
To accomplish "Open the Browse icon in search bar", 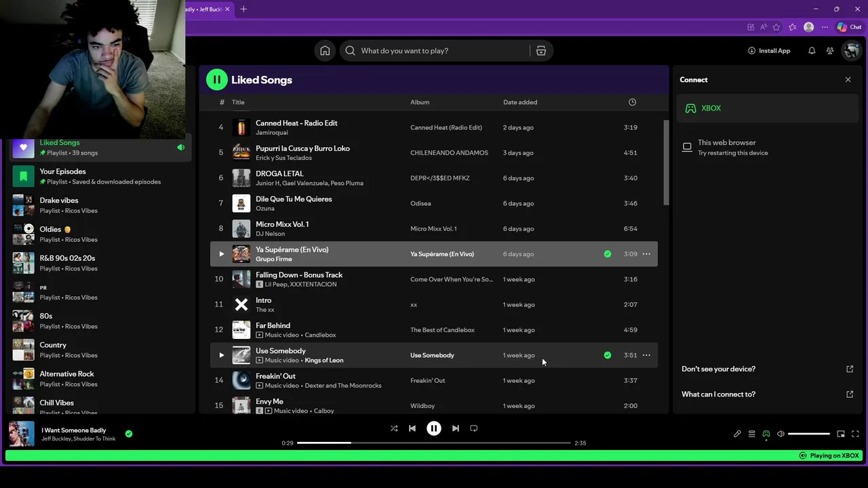I will 541,51.
